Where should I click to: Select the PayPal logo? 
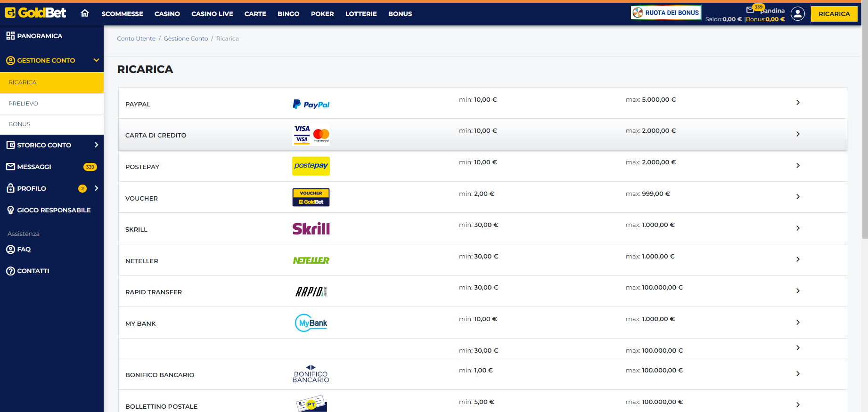click(311, 104)
